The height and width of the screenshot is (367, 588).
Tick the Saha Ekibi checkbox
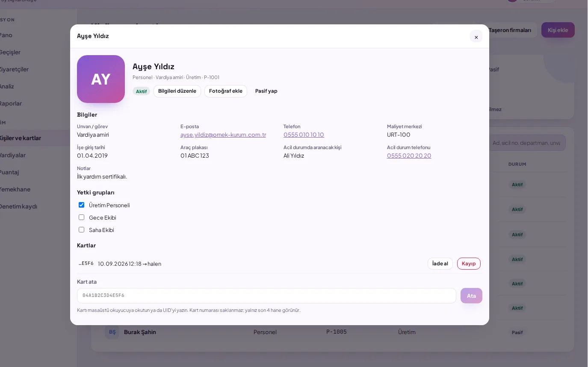(x=81, y=230)
